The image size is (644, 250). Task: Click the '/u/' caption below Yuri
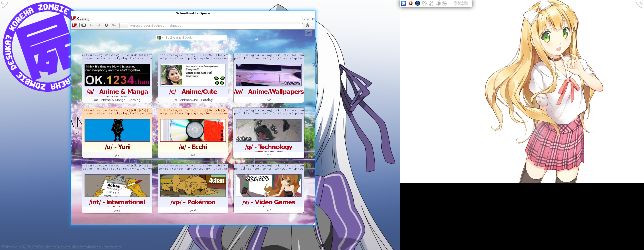[117, 155]
